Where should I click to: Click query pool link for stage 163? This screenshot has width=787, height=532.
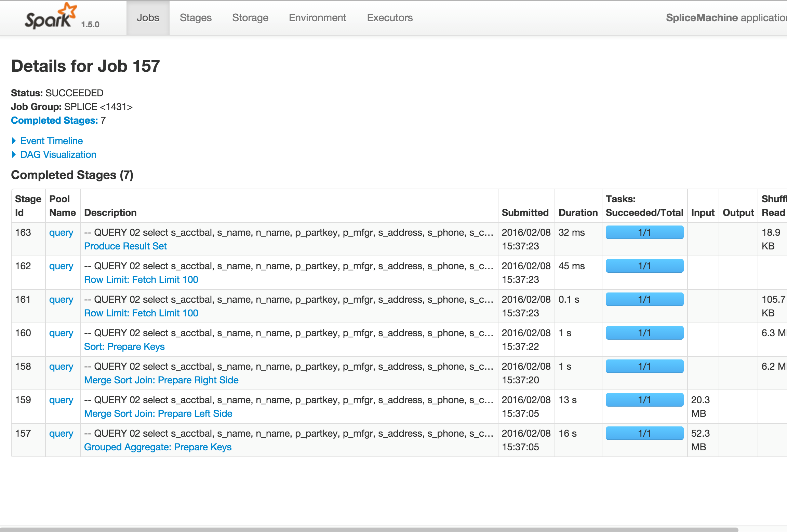pyautogui.click(x=61, y=233)
